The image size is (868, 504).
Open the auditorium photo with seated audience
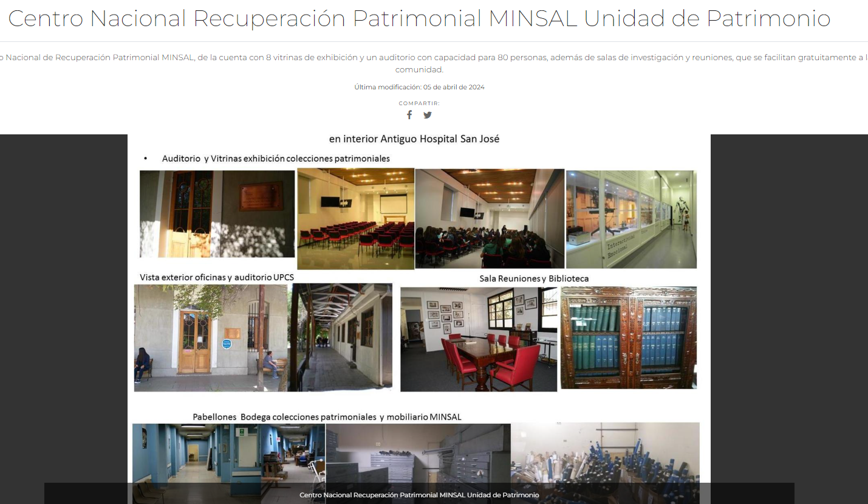(490, 219)
